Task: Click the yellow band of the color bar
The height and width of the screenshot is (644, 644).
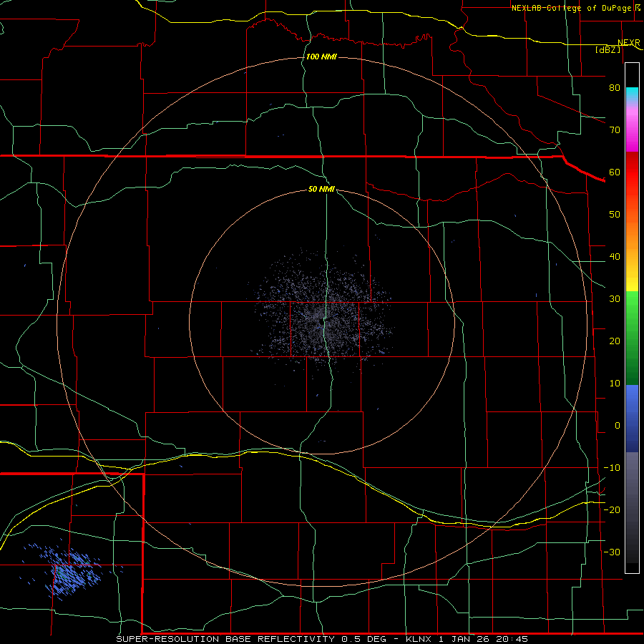Action: click(632, 277)
